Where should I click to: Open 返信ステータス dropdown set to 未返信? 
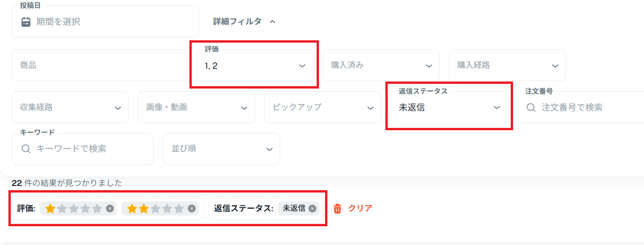tap(449, 107)
